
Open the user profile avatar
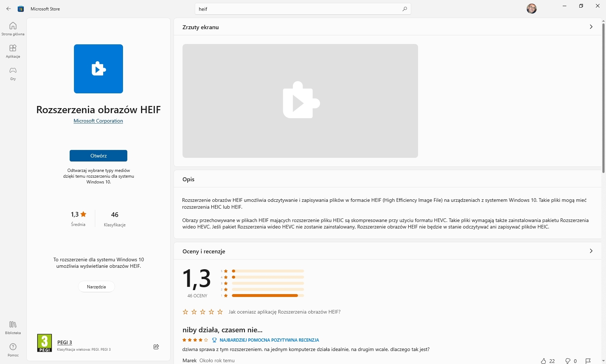532,9
